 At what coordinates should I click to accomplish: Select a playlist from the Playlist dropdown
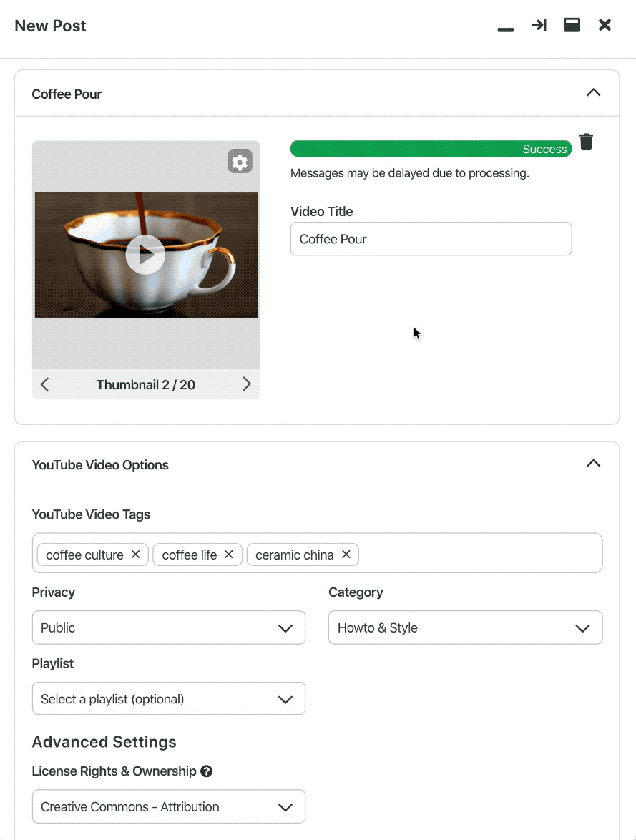(169, 698)
